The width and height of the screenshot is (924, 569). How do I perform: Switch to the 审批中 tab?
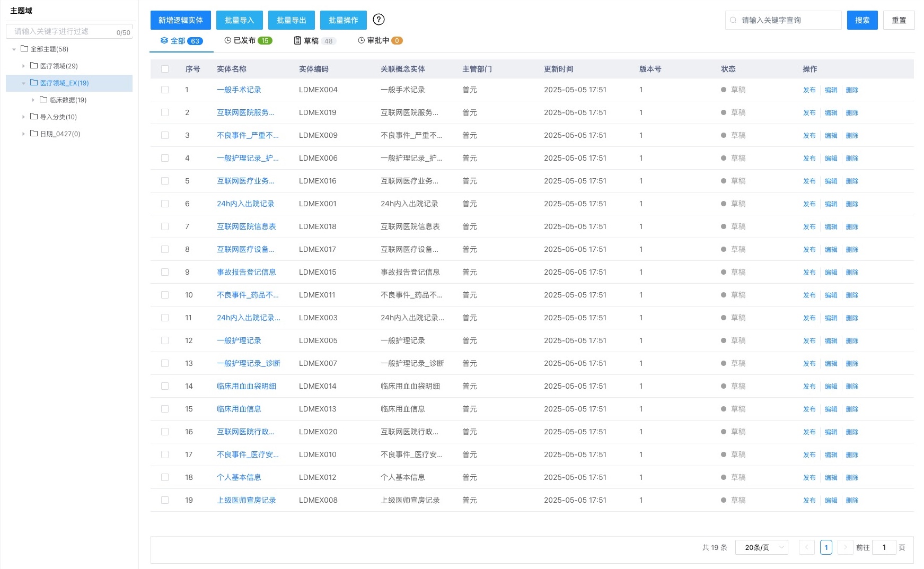[x=378, y=40]
